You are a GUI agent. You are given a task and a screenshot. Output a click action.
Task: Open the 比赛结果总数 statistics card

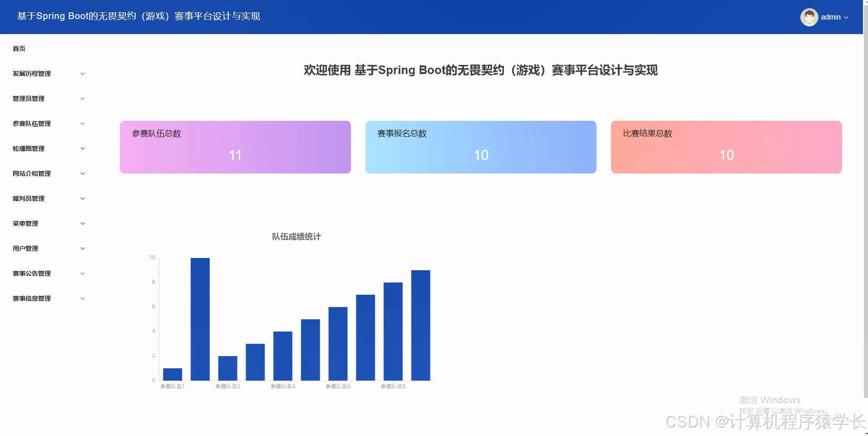click(726, 147)
